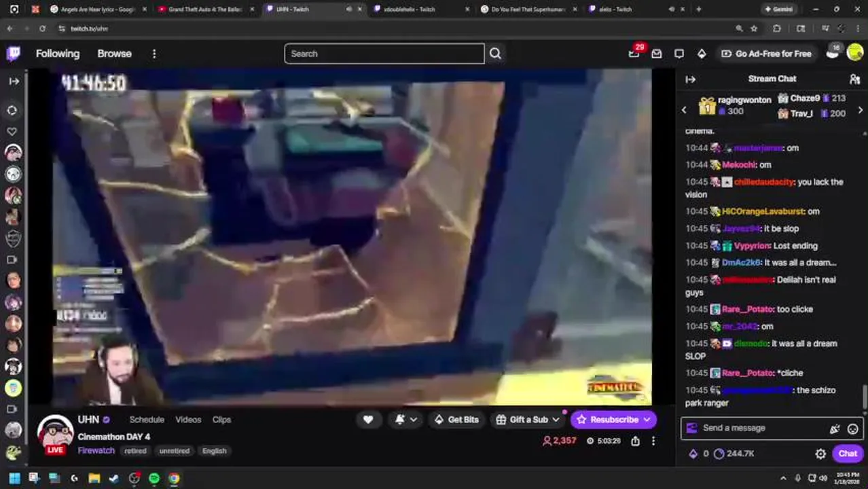Open Prime loot with 29 badge
The height and width of the screenshot is (489, 868).
point(634,53)
